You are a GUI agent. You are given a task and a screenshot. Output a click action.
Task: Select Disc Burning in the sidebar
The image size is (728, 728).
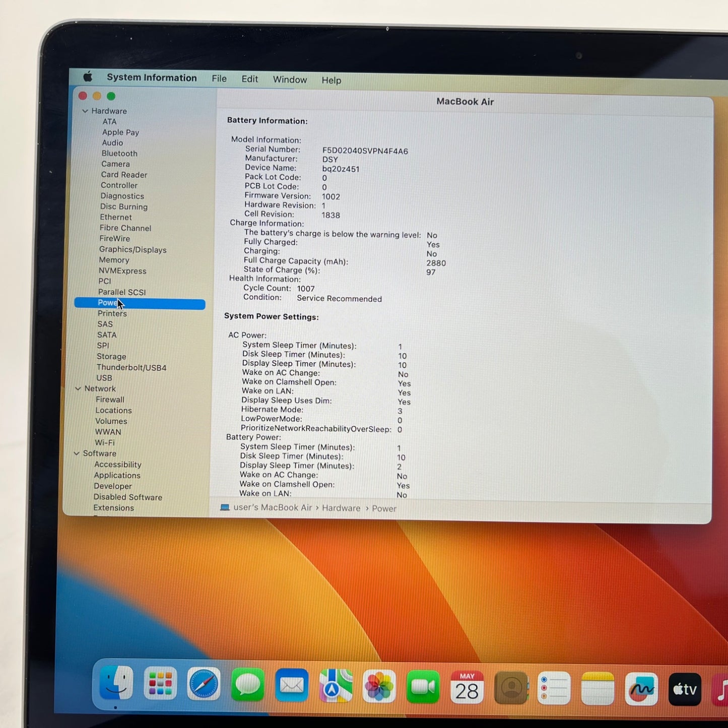pyautogui.click(x=123, y=207)
